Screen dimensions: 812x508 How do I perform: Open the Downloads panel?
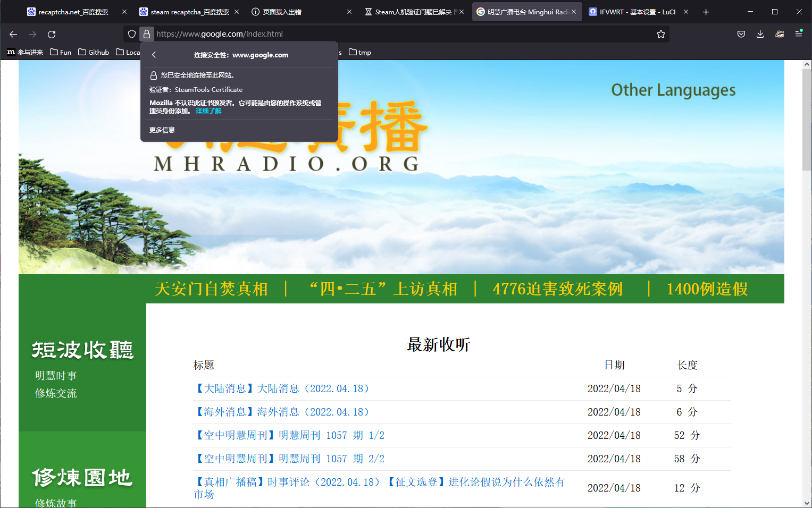[x=760, y=33]
